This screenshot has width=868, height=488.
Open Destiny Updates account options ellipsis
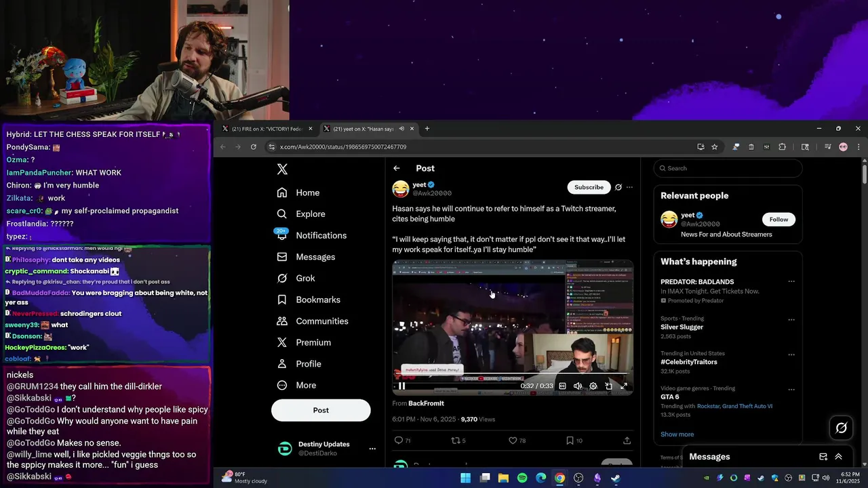[x=372, y=449]
